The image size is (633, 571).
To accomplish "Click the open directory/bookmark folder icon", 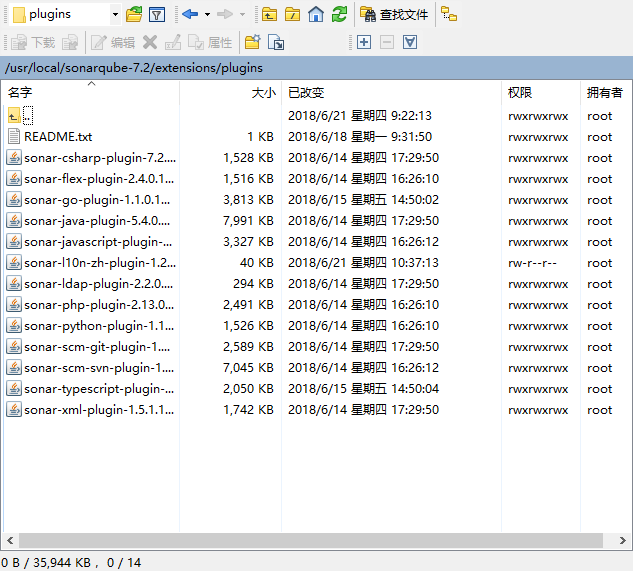I will [x=134, y=15].
